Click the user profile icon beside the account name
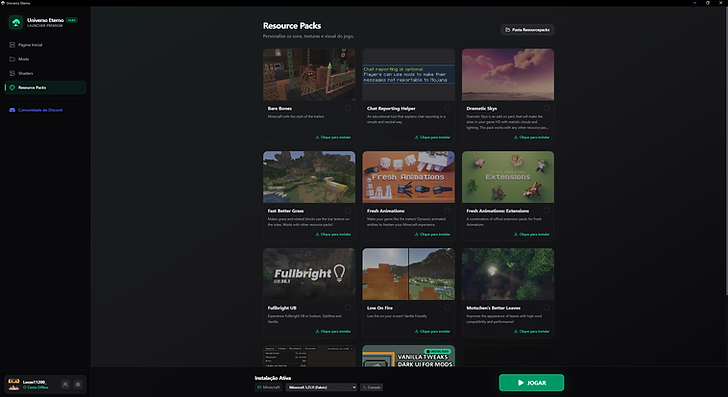 65,384
